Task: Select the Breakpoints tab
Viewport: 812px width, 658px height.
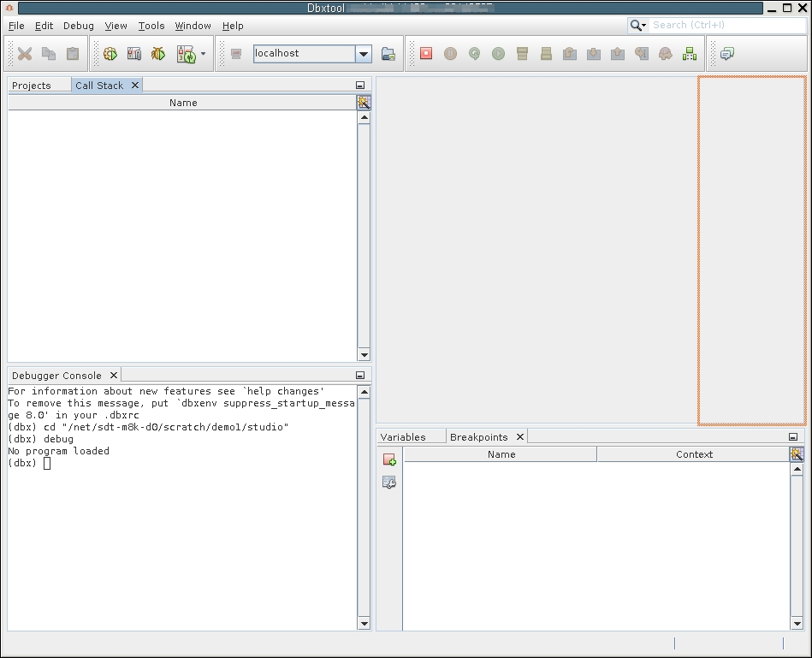Action: (479, 437)
